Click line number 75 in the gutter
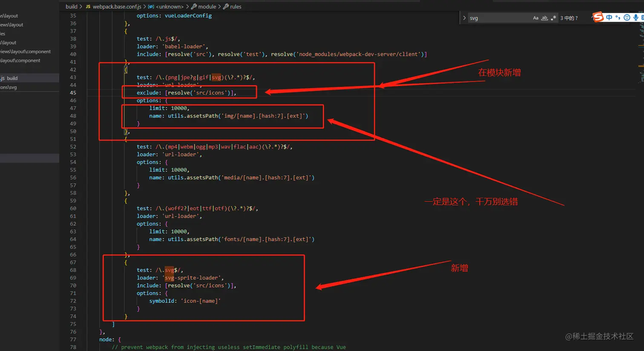The height and width of the screenshot is (351, 644). [x=73, y=324]
